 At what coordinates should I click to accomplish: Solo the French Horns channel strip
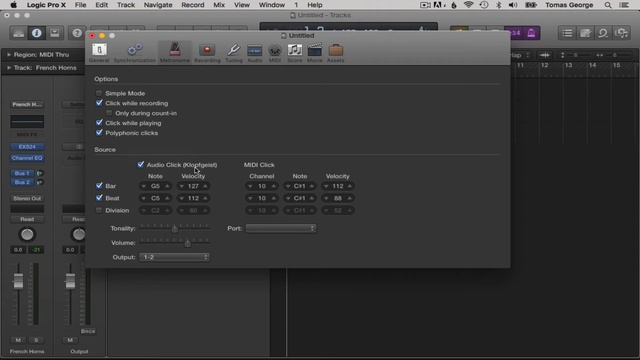(x=36, y=340)
